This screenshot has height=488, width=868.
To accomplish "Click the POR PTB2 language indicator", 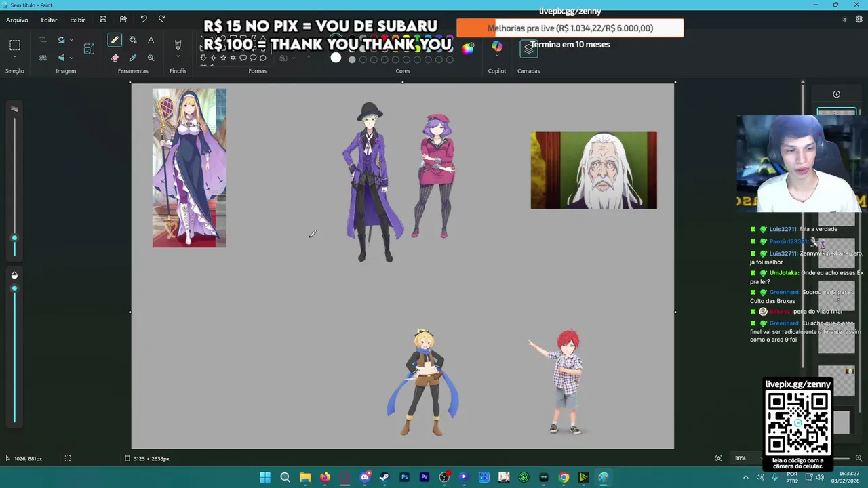I will (792, 477).
